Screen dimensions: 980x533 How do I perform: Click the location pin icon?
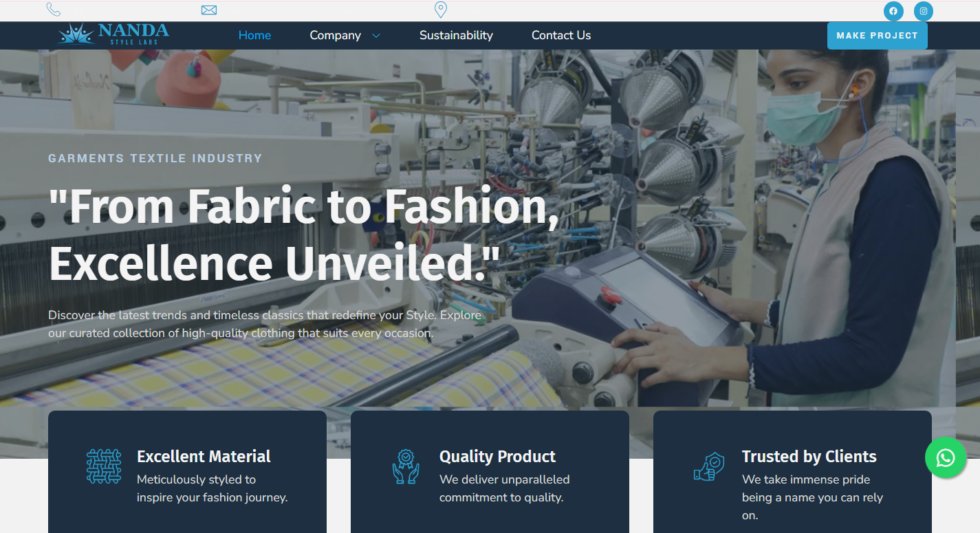click(x=441, y=10)
